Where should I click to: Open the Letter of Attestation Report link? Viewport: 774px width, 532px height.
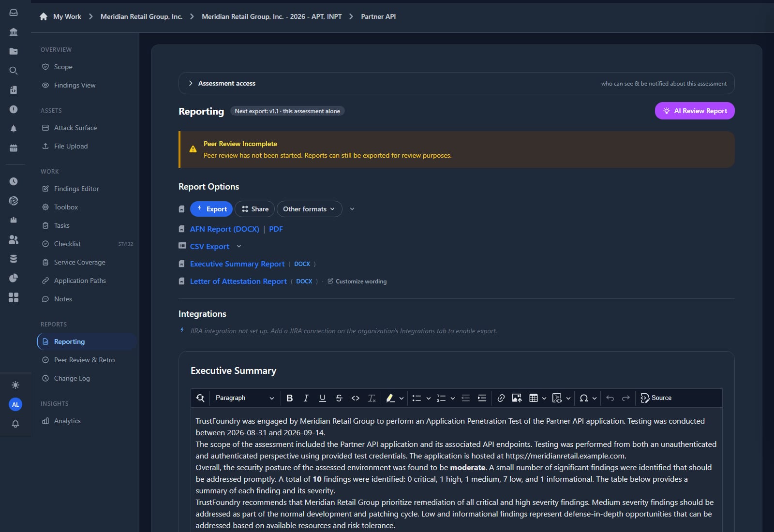click(238, 281)
